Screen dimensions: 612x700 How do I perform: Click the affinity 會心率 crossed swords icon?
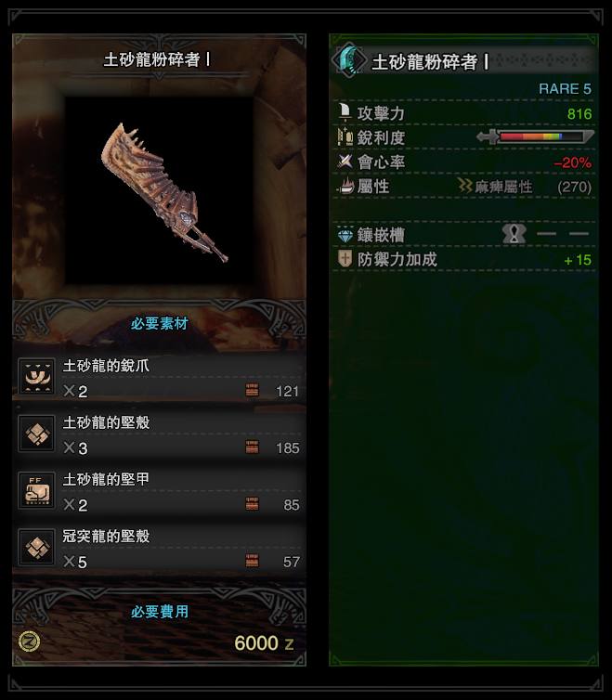[345, 162]
